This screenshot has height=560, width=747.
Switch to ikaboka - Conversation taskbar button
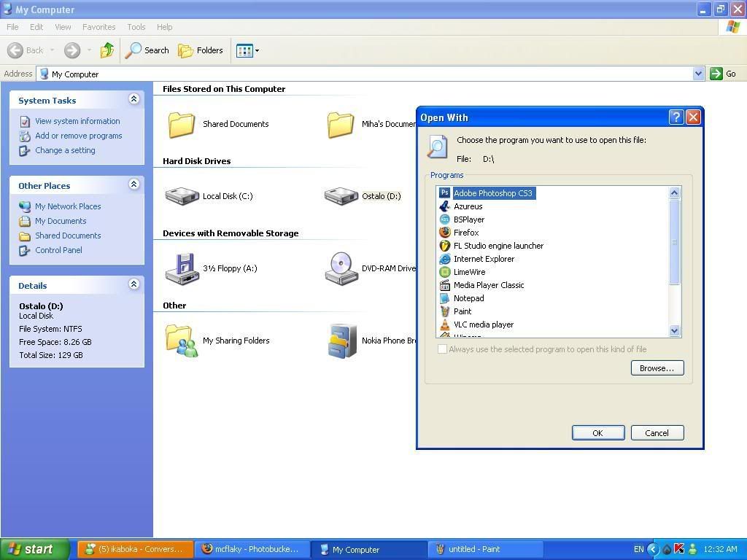[x=136, y=549]
